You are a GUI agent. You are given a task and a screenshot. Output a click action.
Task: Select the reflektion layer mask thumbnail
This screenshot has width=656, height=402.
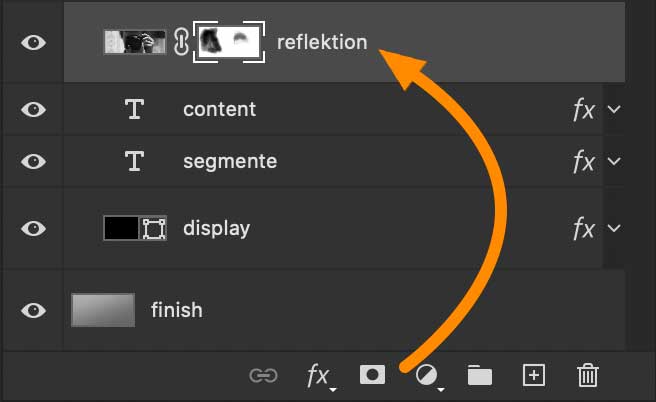click(x=229, y=42)
